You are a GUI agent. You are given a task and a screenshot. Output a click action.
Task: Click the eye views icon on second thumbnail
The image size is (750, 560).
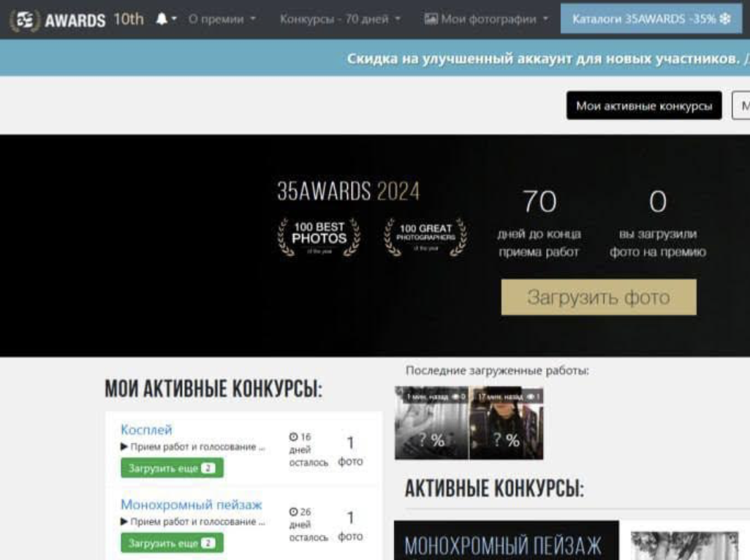[x=531, y=396]
